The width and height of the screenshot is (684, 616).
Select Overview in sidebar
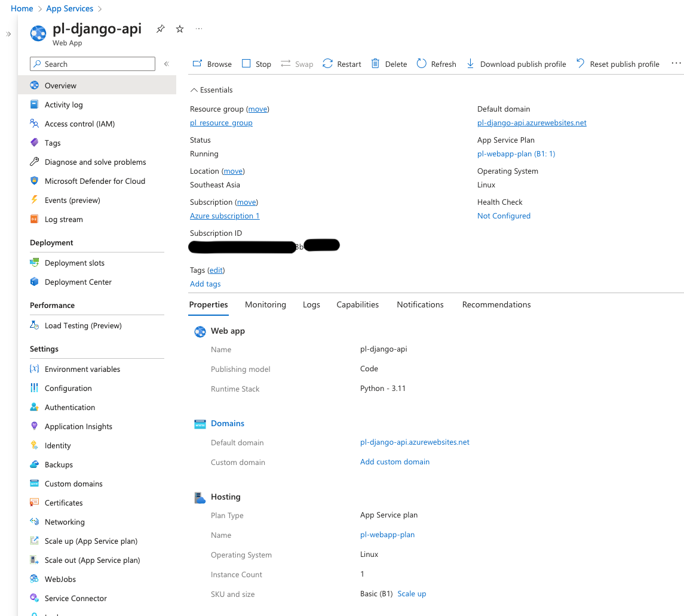(97, 85)
